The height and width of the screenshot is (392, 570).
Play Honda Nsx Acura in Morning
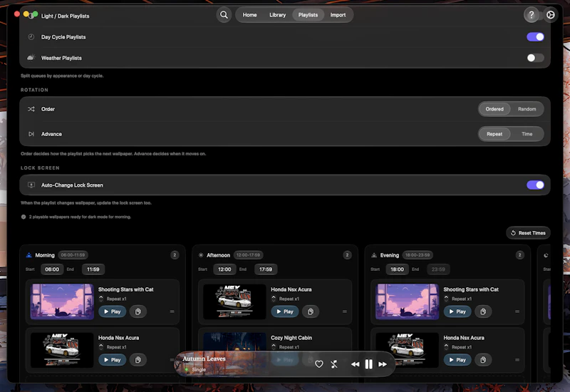[113, 360]
